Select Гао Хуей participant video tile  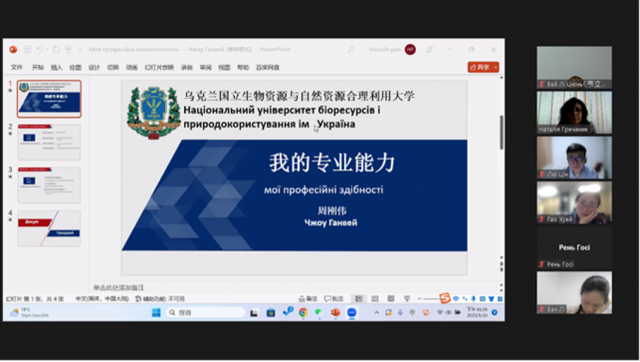pyautogui.click(x=574, y=203)
